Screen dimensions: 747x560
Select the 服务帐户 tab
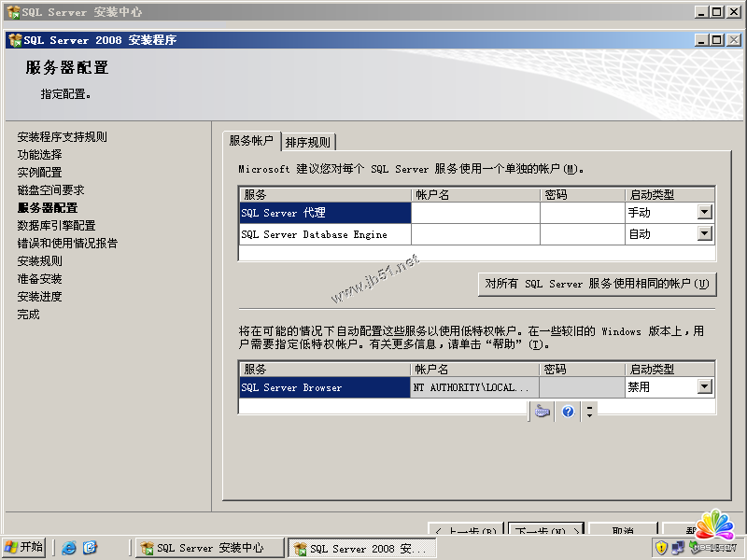pos(252,141)
